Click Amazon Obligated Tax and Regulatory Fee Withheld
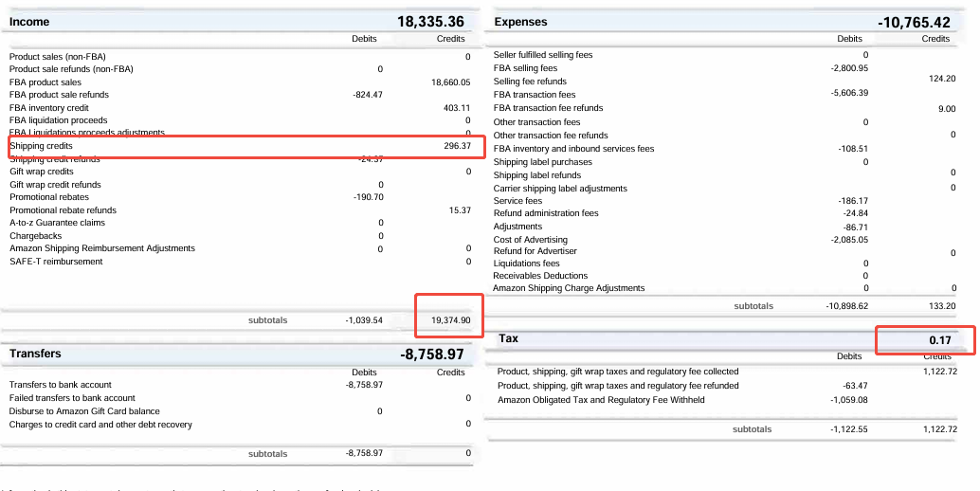980x491 pixels. [601, 400]
